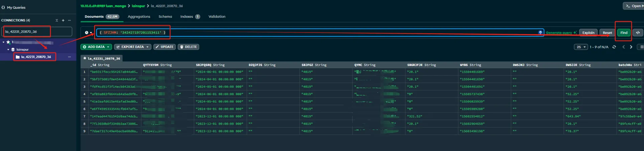Click the DWSJJE column header

pos(590,65)
